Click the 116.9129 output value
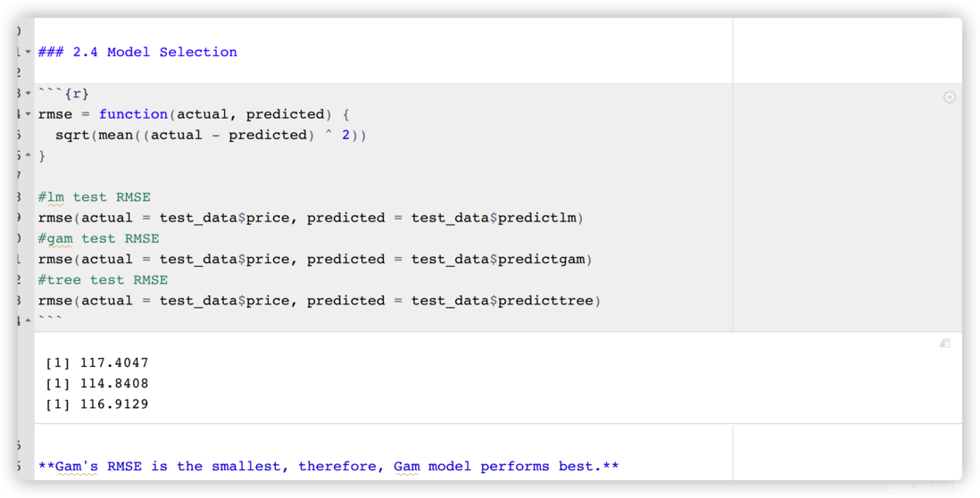This screenshot has width=980, height=498. 114,404
